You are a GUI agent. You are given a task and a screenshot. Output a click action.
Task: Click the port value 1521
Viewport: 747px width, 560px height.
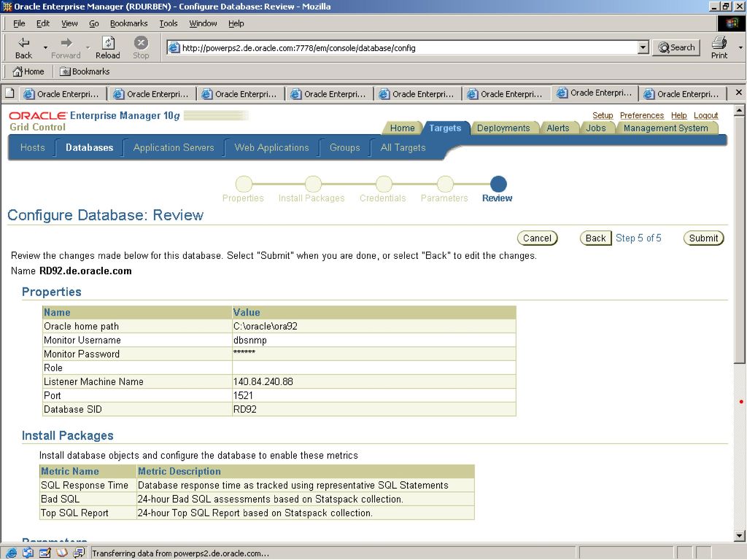click(x=243, y=395)
